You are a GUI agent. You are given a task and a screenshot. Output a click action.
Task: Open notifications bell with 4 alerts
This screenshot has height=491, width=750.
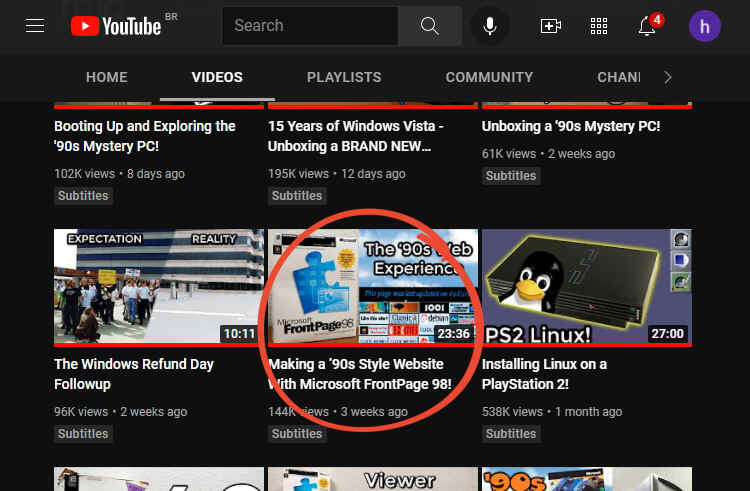(x=648, y=26)
